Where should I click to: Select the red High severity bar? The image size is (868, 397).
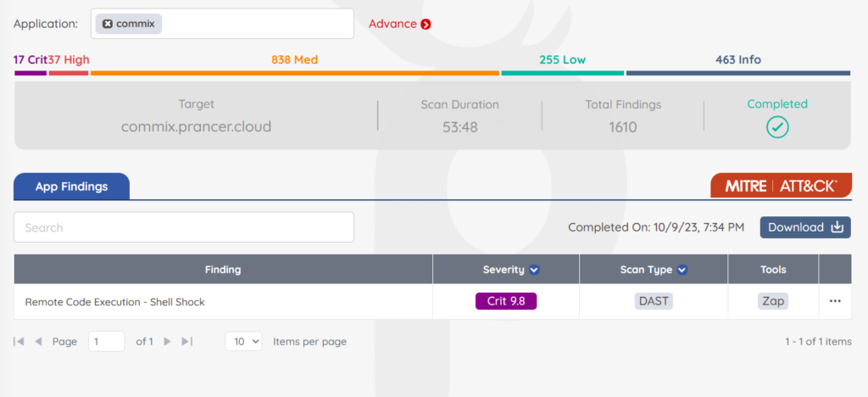(x=69, y=73)
